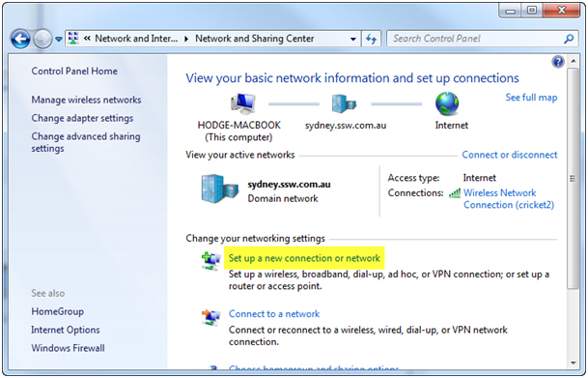Click the HODGE-MACBOOK computer icon
Screen dimensions: 588x378
[243, 103]
